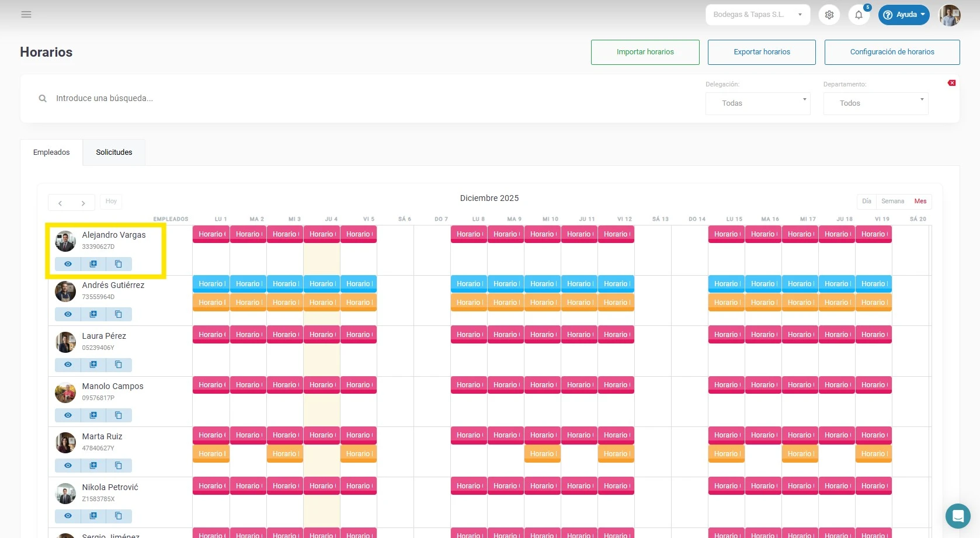Open the hamburger menu
The width and height of the screenshot is (980, 538).
click(x=26, y=14)
